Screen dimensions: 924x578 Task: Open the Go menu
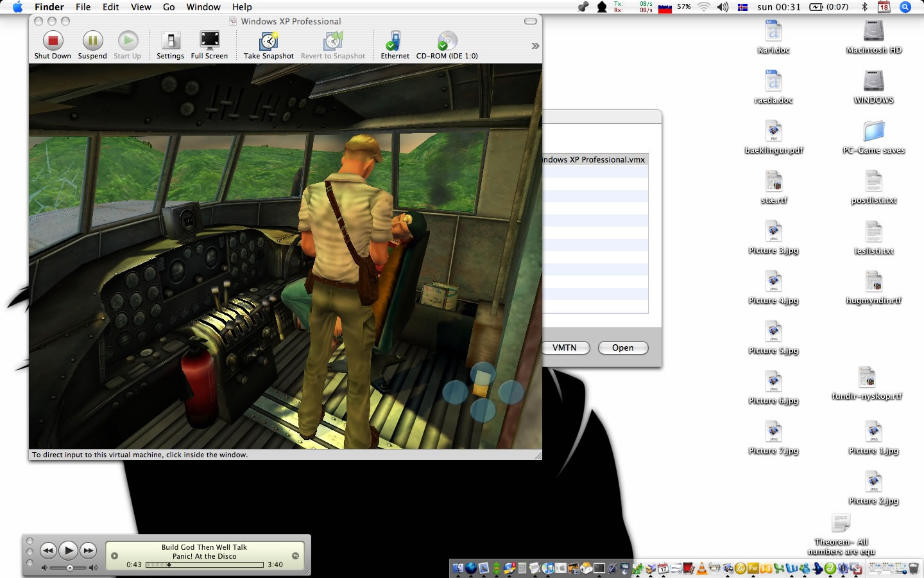click(x=169, y=7)
